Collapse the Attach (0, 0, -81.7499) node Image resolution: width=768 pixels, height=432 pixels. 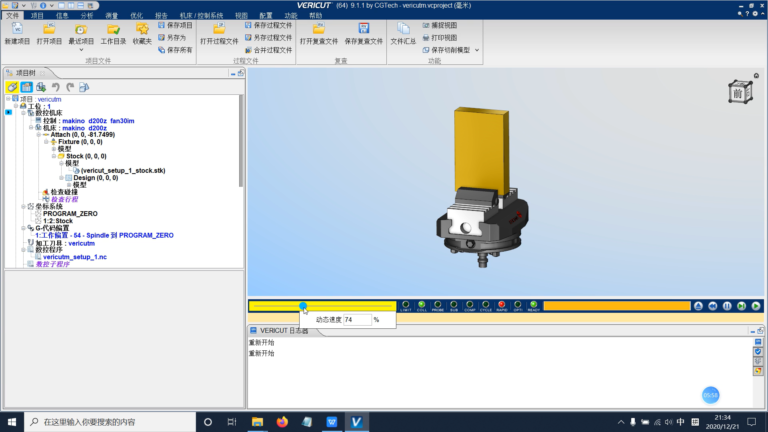[x=38, y=135]
